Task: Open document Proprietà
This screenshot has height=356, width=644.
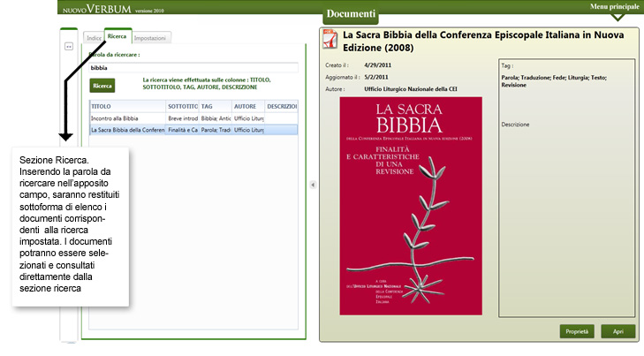Action: [576, 331]
